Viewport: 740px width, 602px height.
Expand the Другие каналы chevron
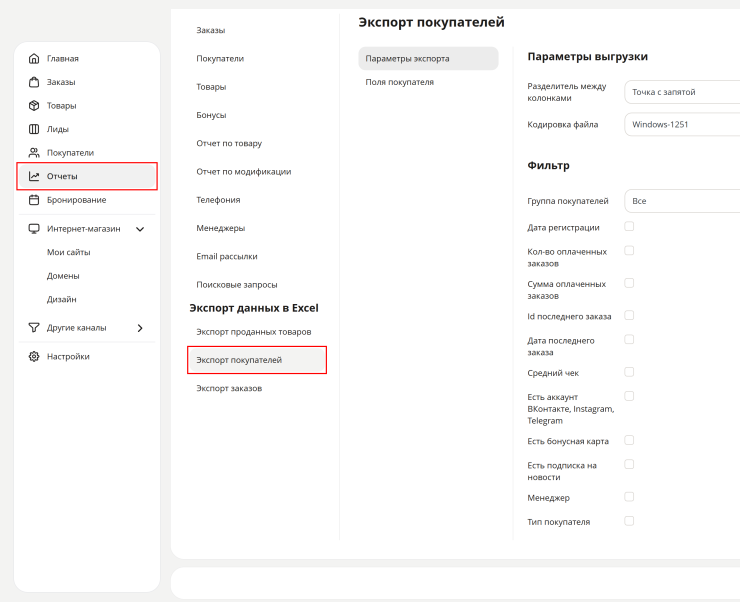coord(140,328)
